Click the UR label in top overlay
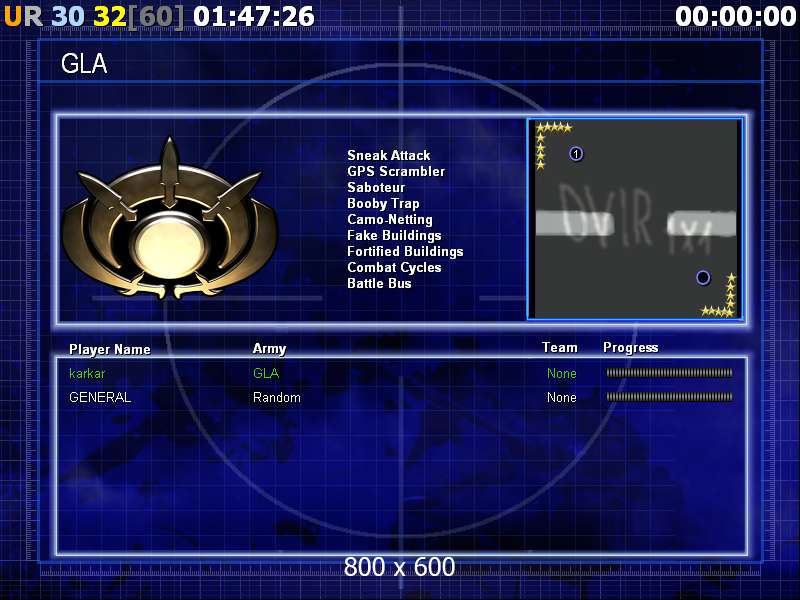800x600 pixels. point(23,16)
